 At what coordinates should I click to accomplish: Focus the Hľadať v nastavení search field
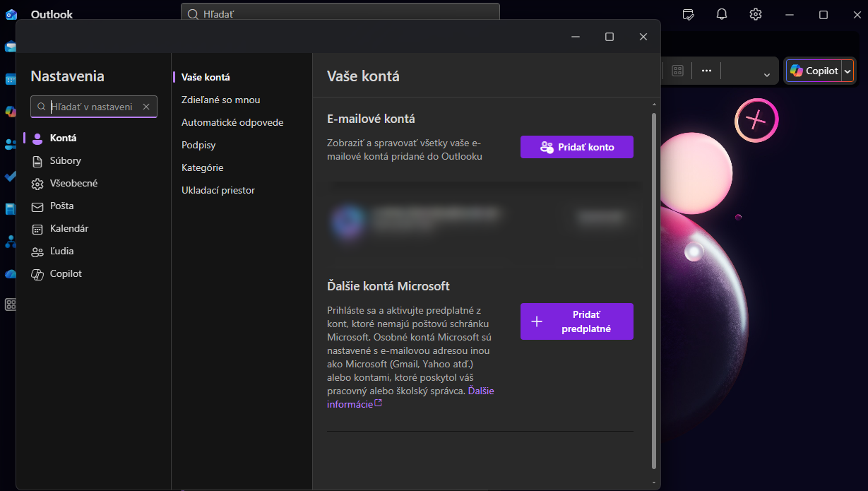tap(92, 107)
